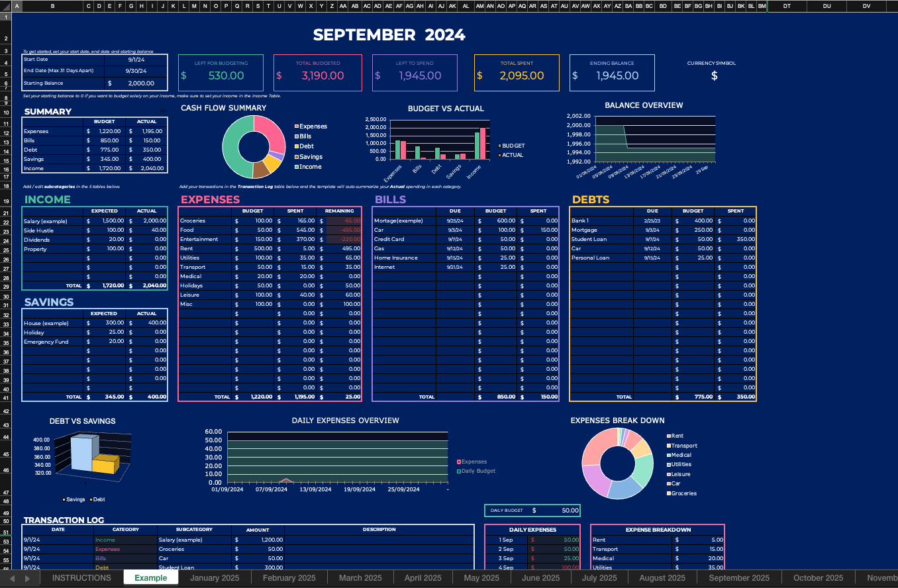This screenshot has height=588, width=898.
Task: Select the Emergency Fund savings cell
Action: pos(53,342)
